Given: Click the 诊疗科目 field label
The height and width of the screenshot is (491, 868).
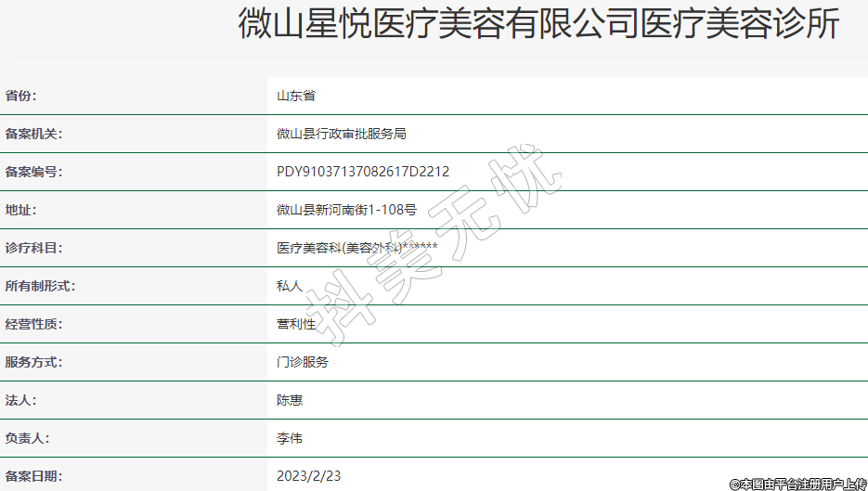Looking at the screenshot, I should coord(33,248).
